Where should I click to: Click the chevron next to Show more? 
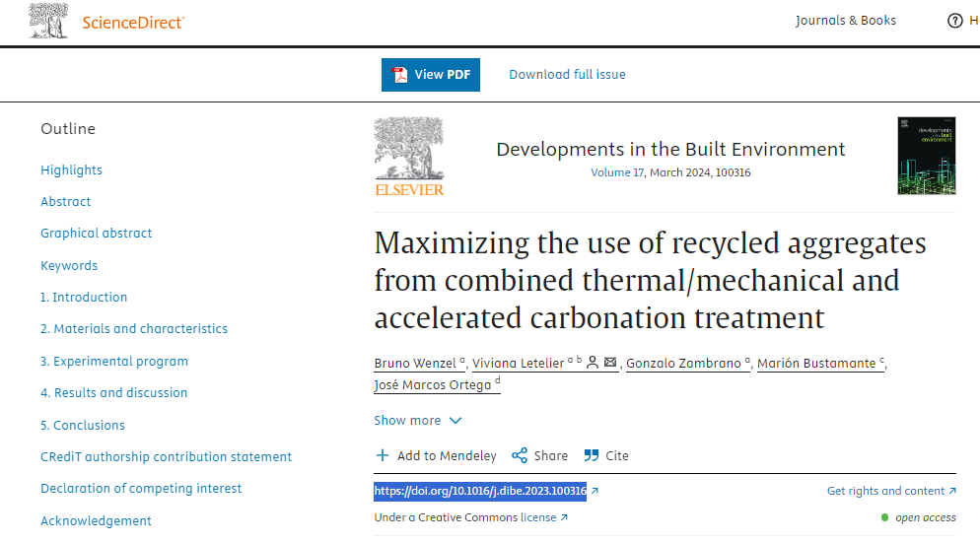click(x=455, y=421)
